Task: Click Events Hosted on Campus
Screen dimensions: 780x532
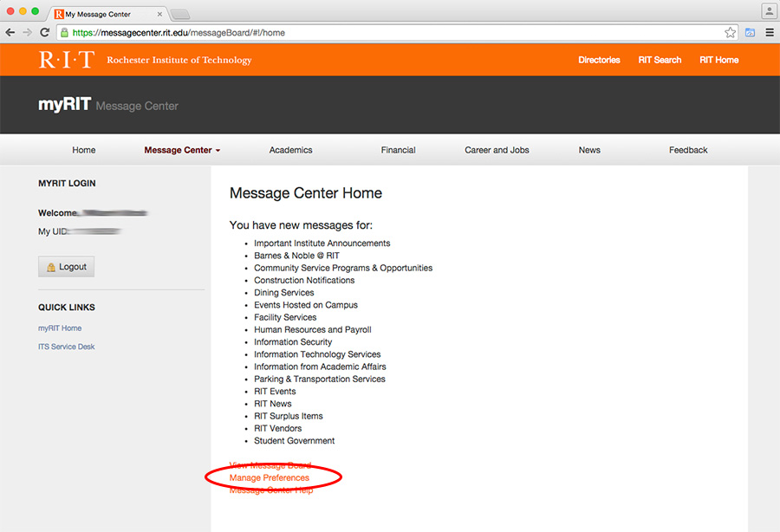Action: point(305,305)
